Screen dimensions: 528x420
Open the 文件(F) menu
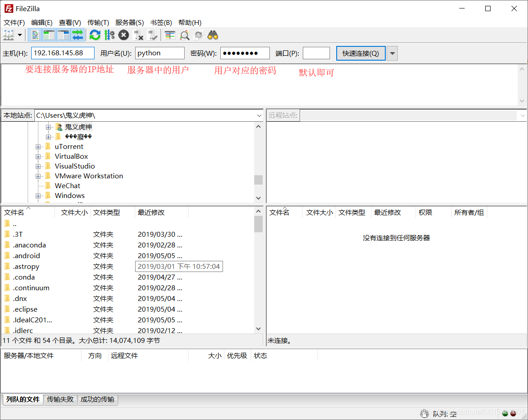(x=14, y=23)
